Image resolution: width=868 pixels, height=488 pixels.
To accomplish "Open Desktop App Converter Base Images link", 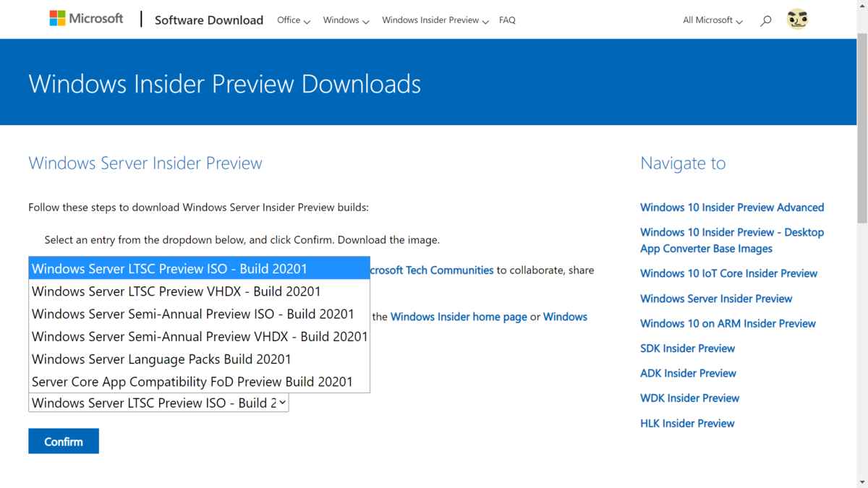I will 732,240.
